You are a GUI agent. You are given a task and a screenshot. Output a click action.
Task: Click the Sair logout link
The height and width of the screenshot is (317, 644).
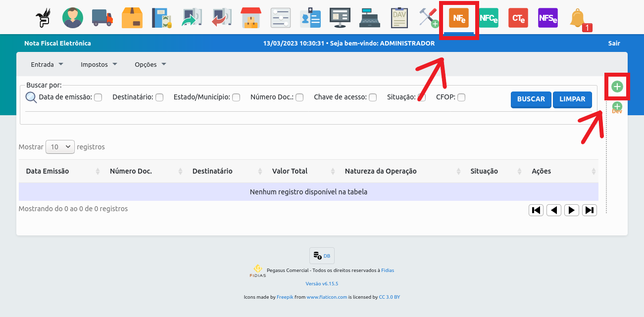click(x=614, y=44)
